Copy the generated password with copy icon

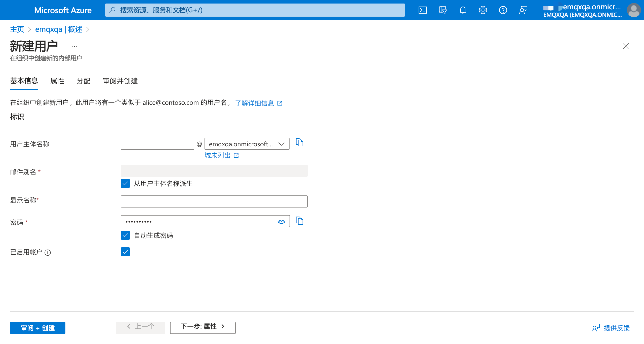[x=300, y=221]
